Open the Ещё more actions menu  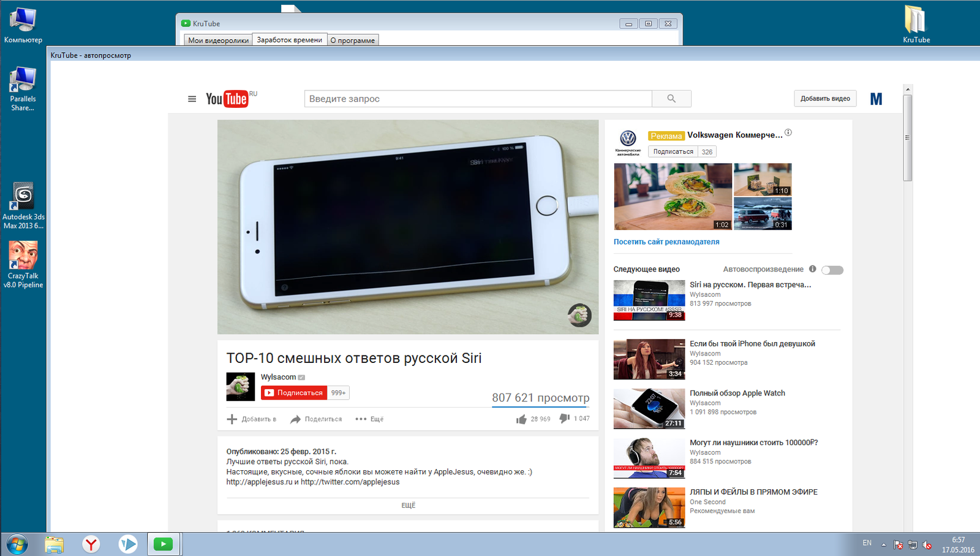369,419
